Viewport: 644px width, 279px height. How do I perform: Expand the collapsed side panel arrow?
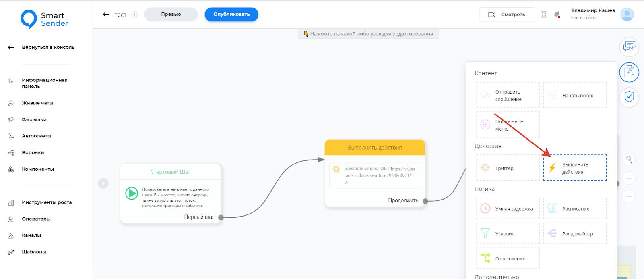tap(103, 183)
